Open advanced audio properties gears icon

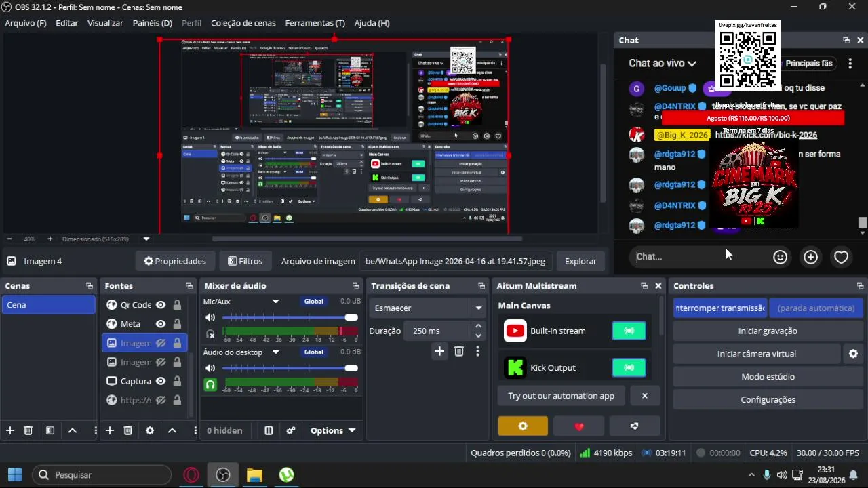coord(291,430)
